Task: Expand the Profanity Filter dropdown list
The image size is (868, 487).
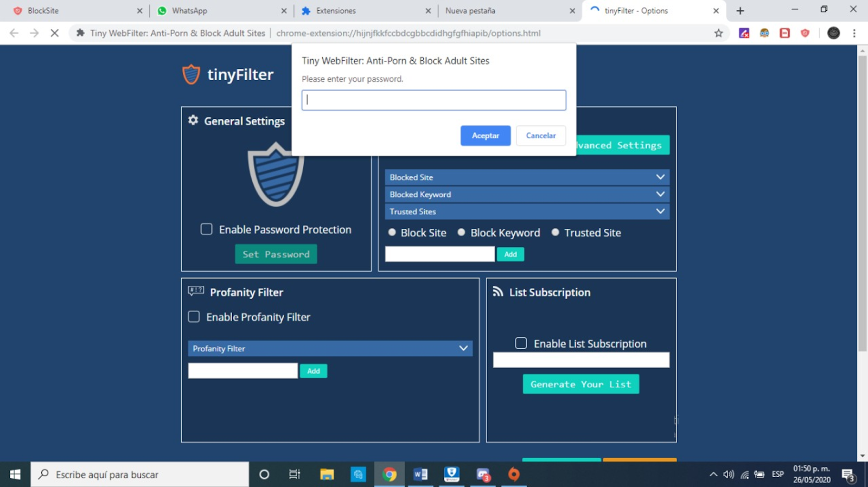Action: (330, 348)
